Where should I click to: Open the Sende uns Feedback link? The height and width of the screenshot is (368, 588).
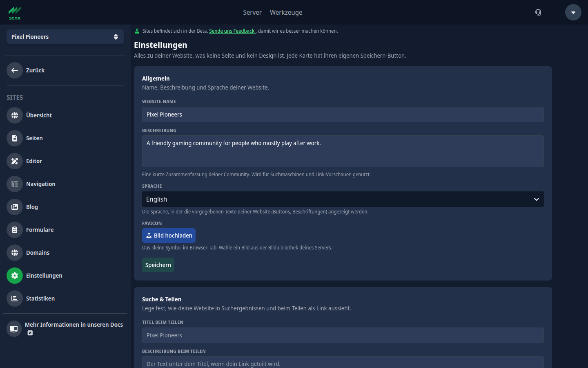[x=232, y=31]
